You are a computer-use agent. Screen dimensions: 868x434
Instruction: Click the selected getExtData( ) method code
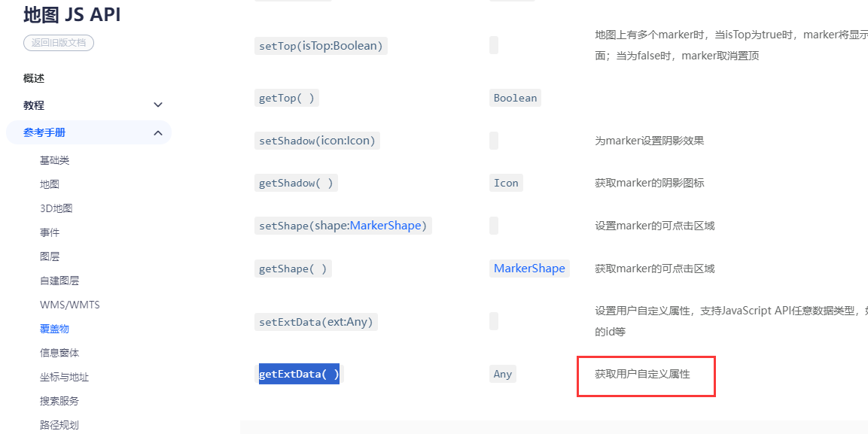[x=299, y=375]
